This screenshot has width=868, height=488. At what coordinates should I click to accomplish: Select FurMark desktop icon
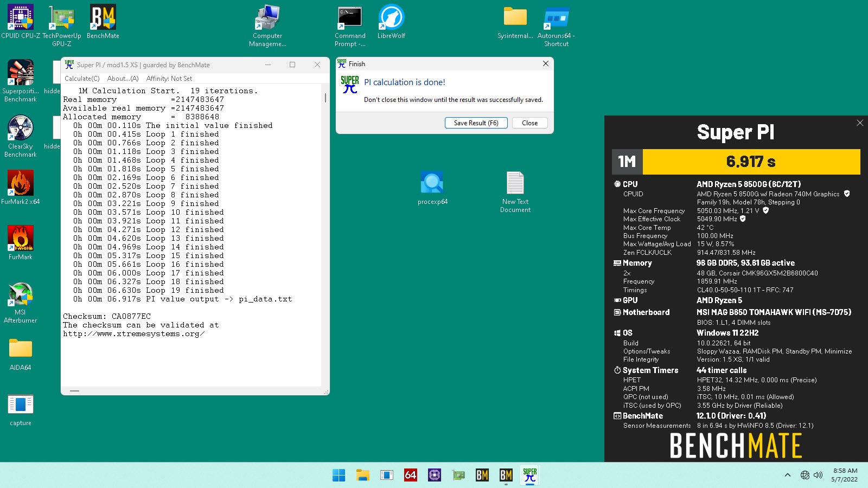[21, 243]
